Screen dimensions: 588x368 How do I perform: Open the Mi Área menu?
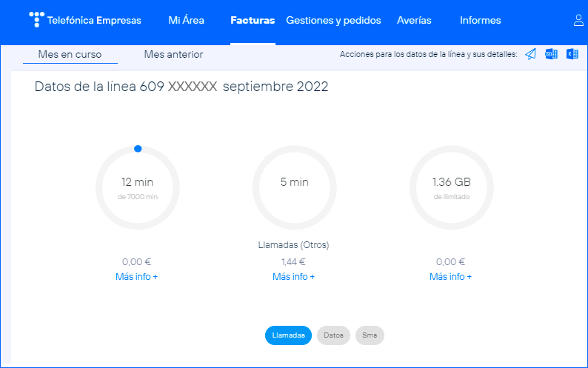coord(187,20)
